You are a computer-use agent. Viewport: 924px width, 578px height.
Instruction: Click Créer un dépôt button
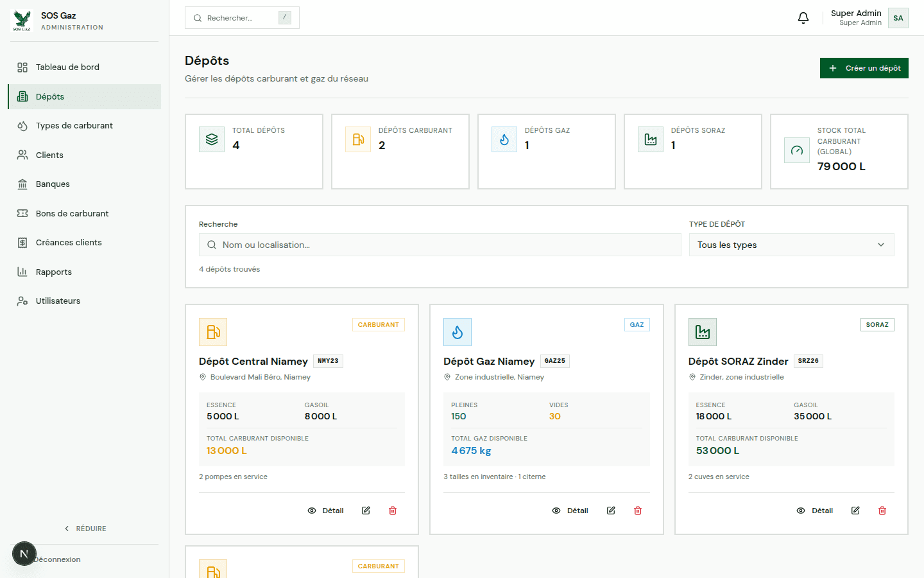(x=864, y=68)
